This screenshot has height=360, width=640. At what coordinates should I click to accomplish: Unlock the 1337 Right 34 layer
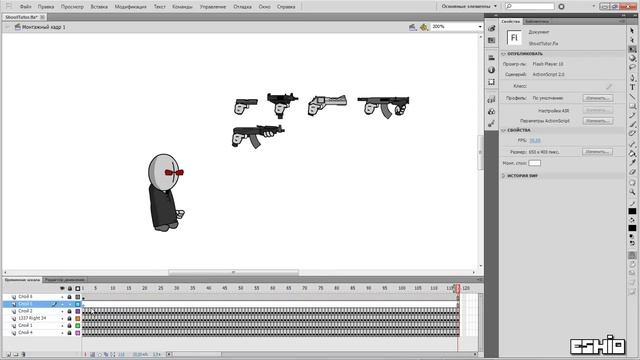[69, 318]
